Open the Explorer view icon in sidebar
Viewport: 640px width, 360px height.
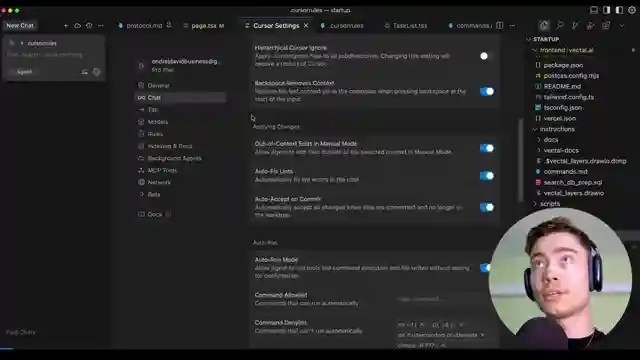[544, 25]
